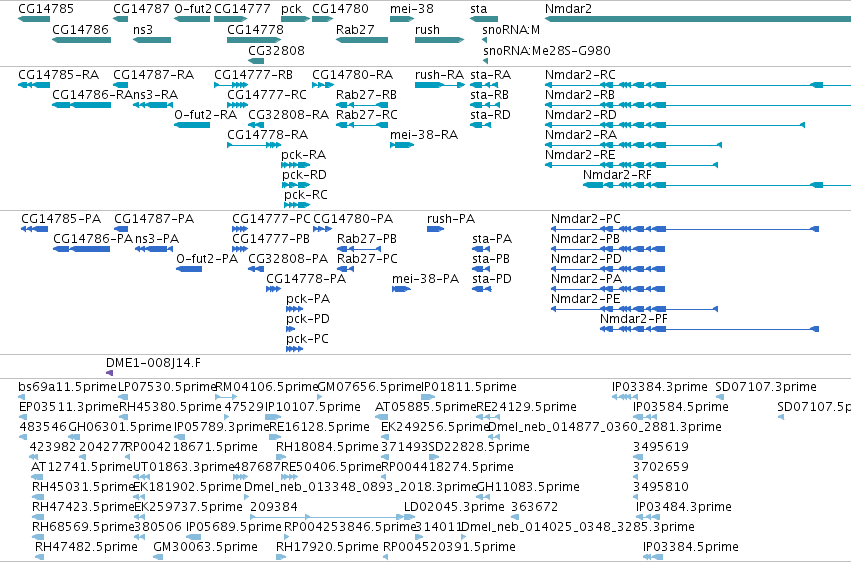The height and width of the screenshot is (562, 851).
Task: Select the rush-RA transcript label
Action: tap(439, 75)
